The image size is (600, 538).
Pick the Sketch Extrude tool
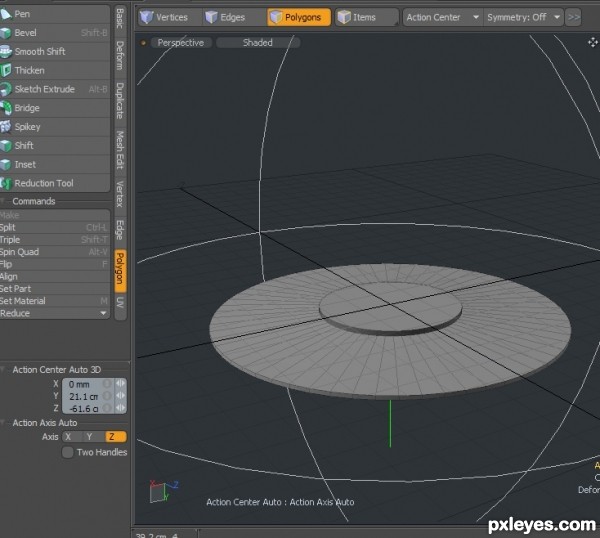[x=55, y=89]
